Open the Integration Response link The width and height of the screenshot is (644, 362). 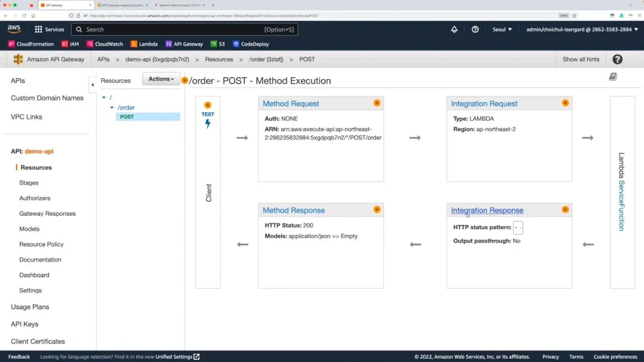(x=487, y=210)
